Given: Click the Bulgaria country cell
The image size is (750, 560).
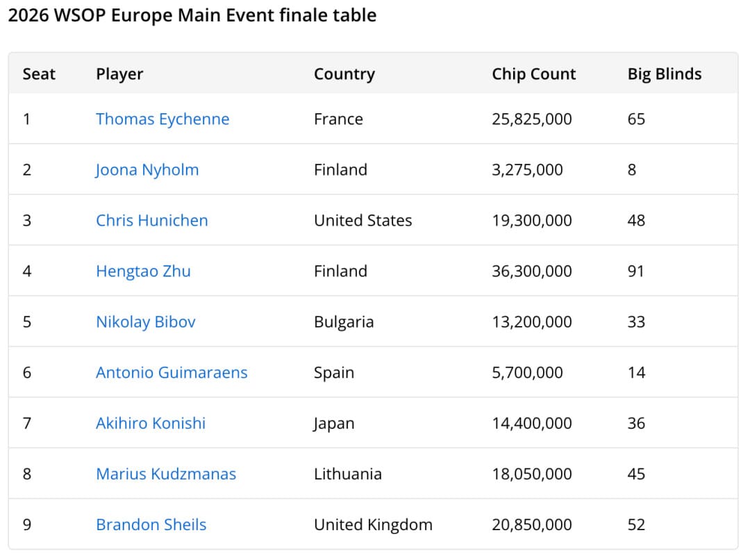Looking at the screenshot, I should pyautogui.click(x=344, y=322).
